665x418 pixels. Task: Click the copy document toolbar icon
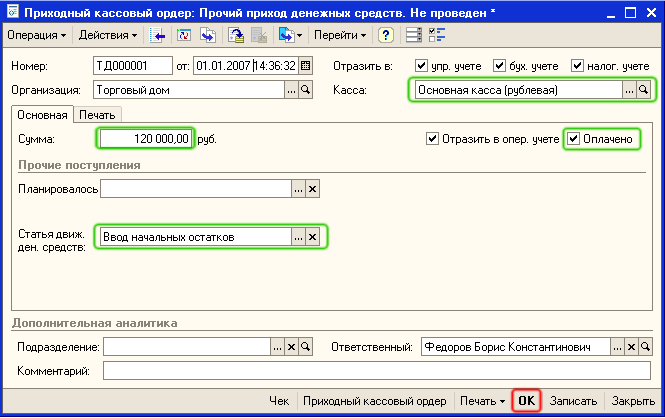pos(208,35)
